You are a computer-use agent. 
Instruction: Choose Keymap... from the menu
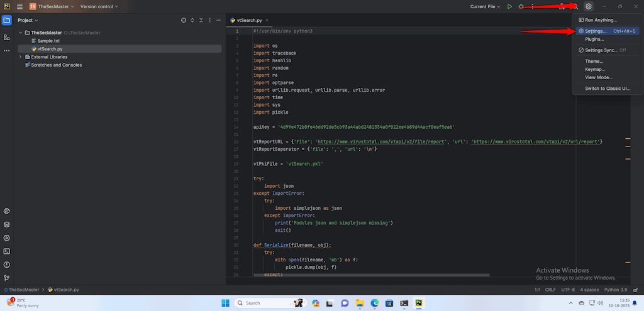coord(608,69)
